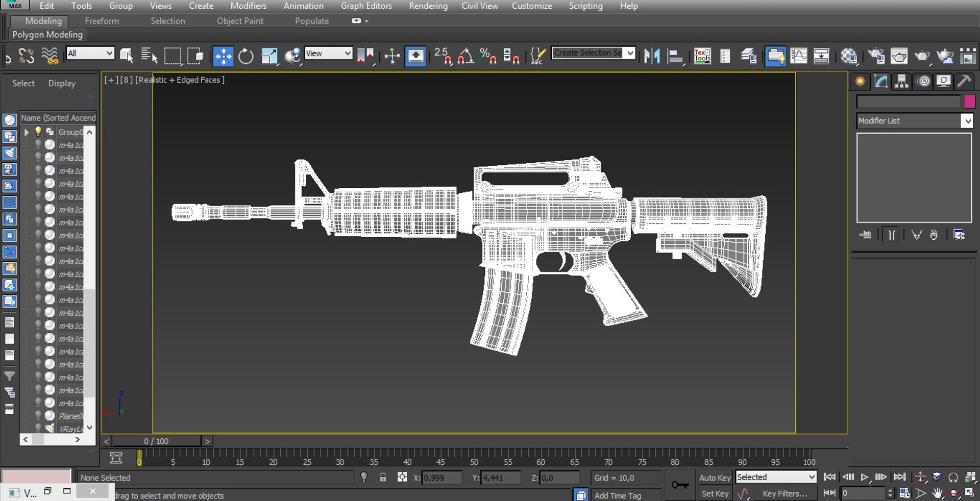Open the selection filter All dropdown

click(x=90, y=53)
